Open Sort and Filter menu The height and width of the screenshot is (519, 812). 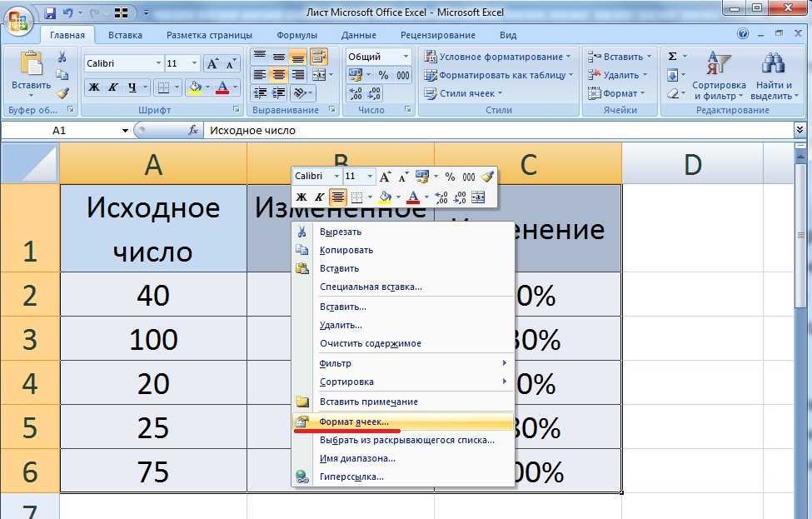tap(719, 76)
